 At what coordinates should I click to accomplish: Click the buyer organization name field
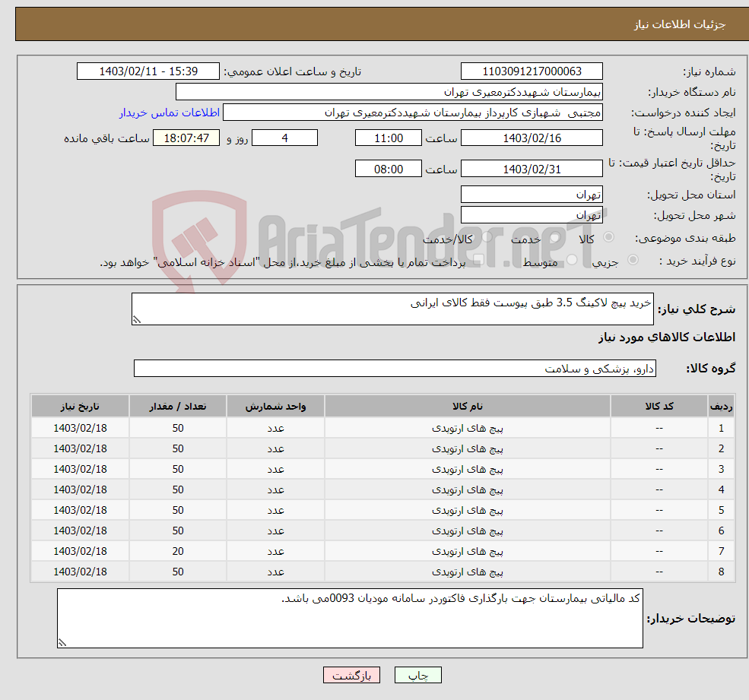coord(389,92)
